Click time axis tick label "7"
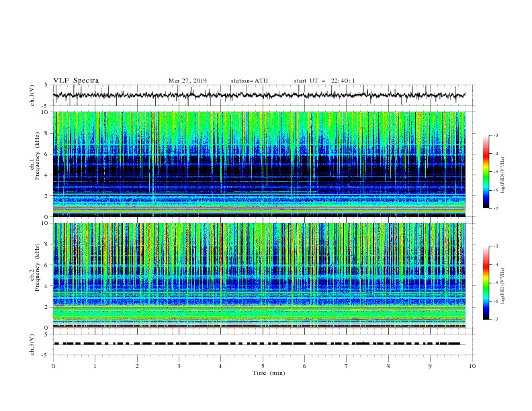532x411 pixels. click(347, 366)
